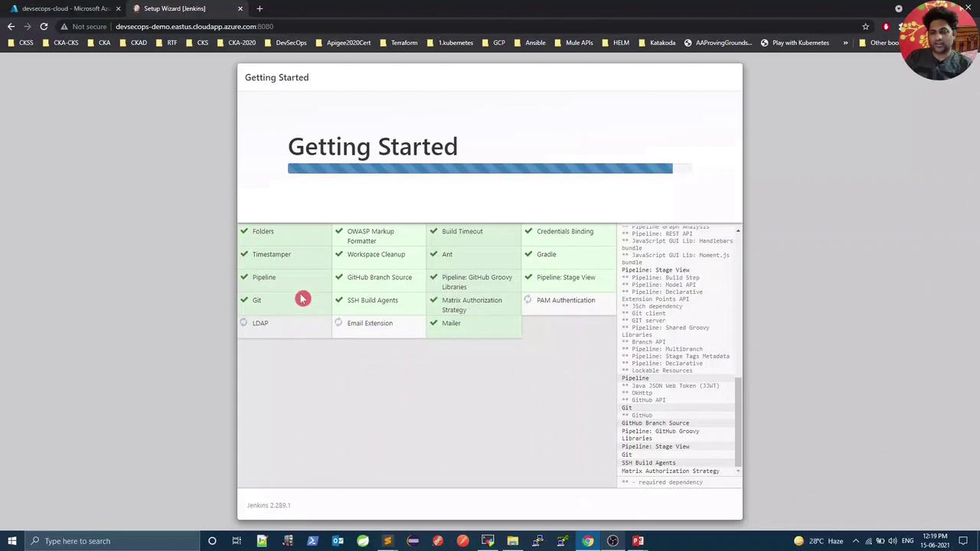Open the Mule APIs bookmark folder
This screenshot has width=980, height=551.
tap(573, 43)
